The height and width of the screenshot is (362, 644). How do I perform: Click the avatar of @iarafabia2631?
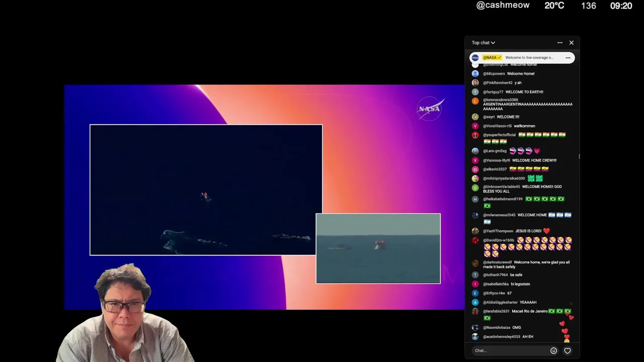pyautogui.click(x=475, y=312)
